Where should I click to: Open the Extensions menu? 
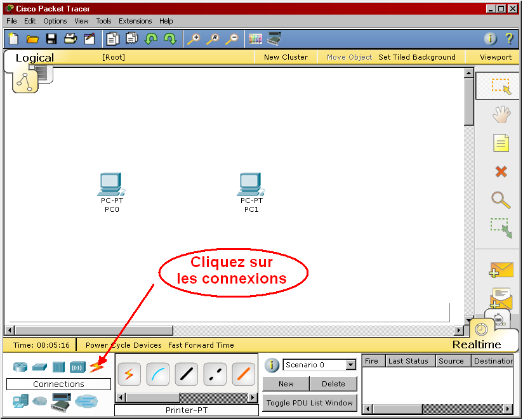coord(135,21)
